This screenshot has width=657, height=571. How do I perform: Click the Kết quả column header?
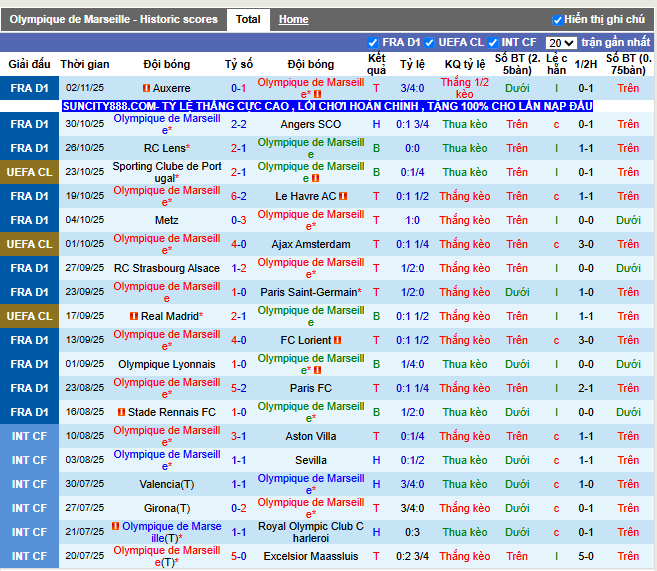pyautogui.click(x=376, y=64)
